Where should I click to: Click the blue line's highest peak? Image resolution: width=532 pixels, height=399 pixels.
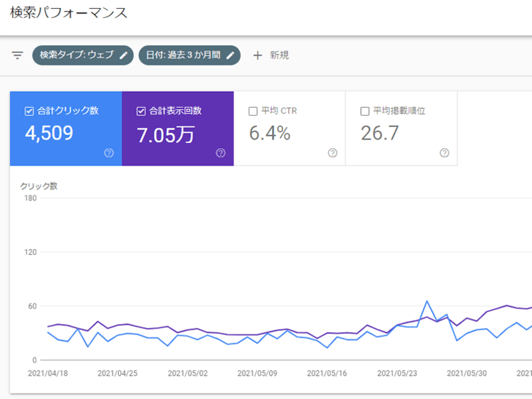tap(427, 301)
